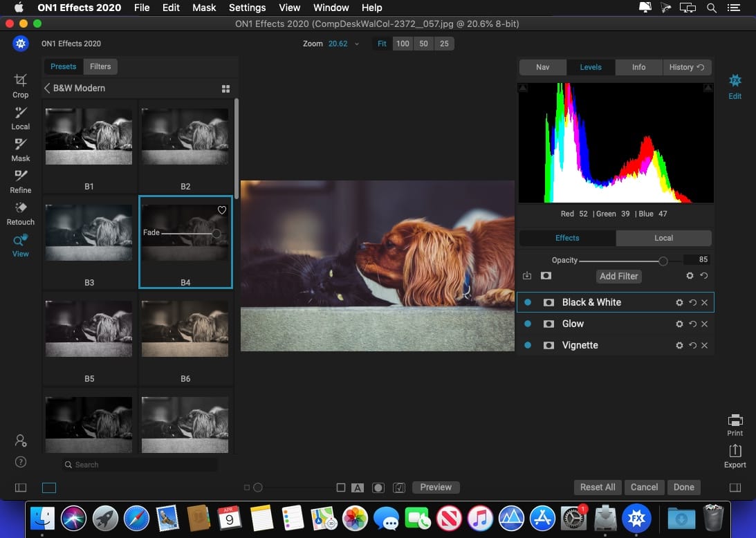The image size is (756, 538).
Task: Switch presets to grid view icon
Action: [225, 89]
